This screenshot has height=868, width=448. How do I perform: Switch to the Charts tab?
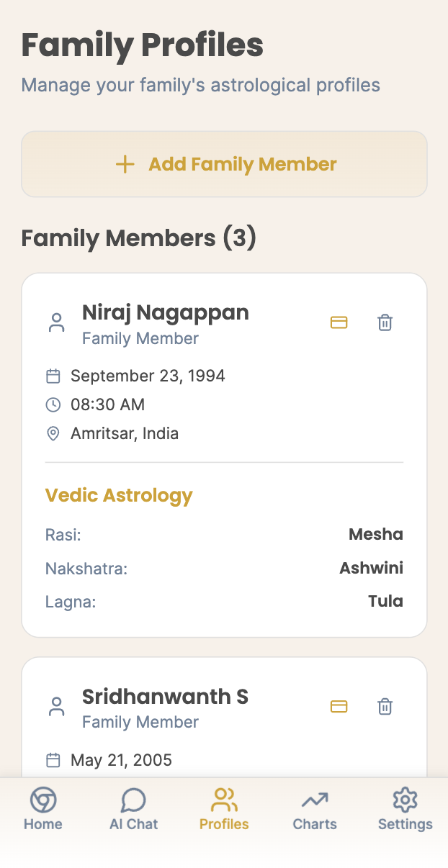[x=315, y=810]
